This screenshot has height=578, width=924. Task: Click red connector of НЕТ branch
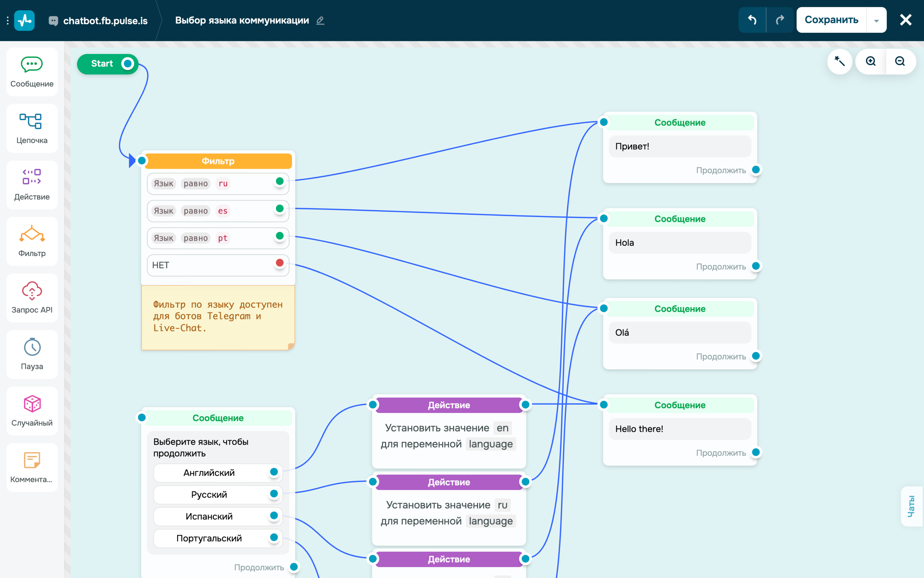280,263
